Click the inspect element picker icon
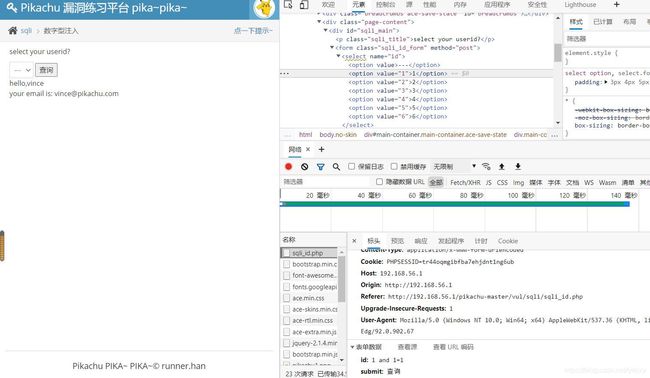Viewport: 650px width, 378px height. point(289,5)
